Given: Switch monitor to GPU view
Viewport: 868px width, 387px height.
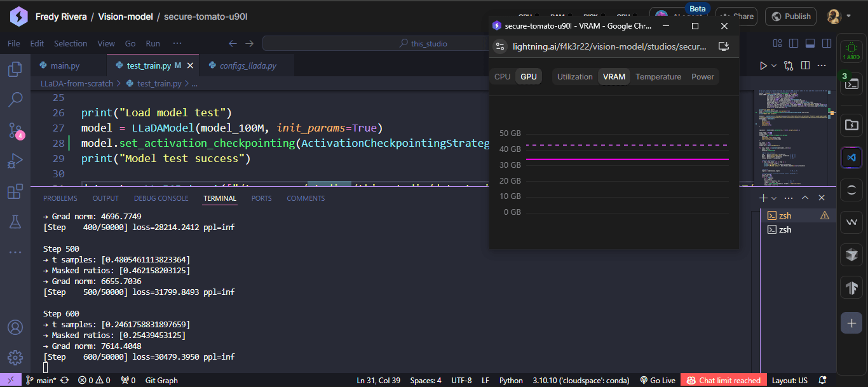Looking at the screenshot, I should [528, 77].
